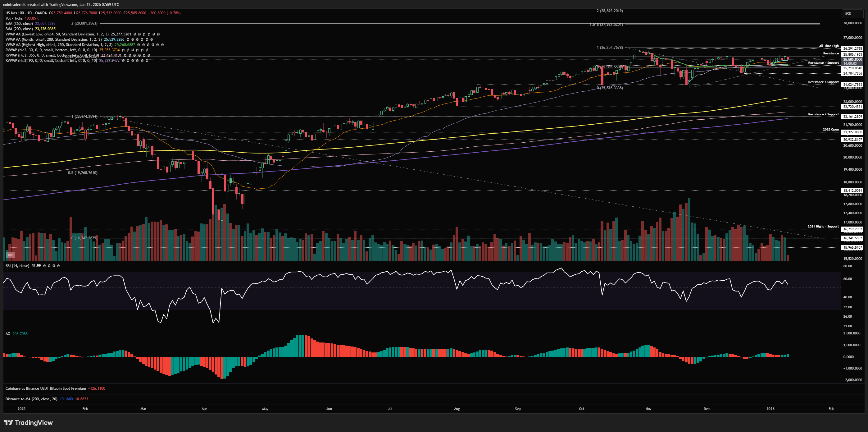This screenshot has height=432, width=868.
Task: Select the SMA 200 close indicator legend
Action: 19,29
